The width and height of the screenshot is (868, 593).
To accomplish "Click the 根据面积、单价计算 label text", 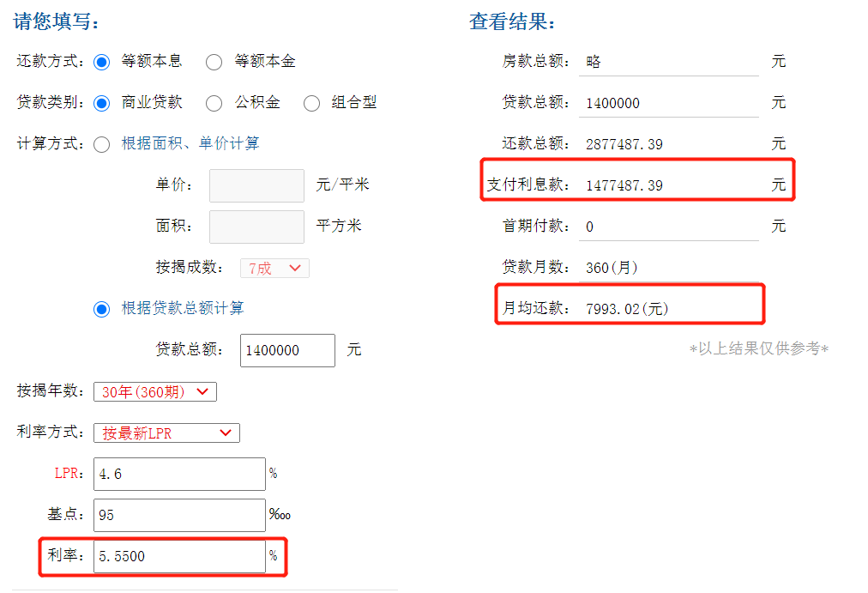I will pyautogui.click(x=190, y=144).
